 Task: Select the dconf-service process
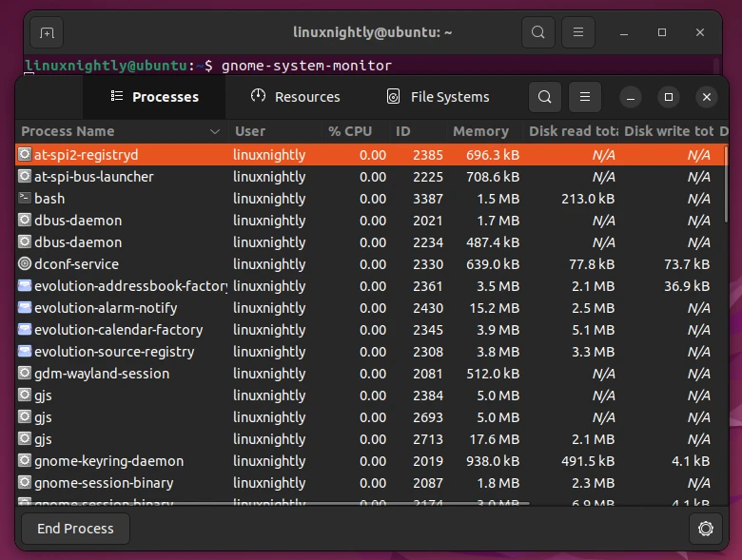(x=371, y=264)
